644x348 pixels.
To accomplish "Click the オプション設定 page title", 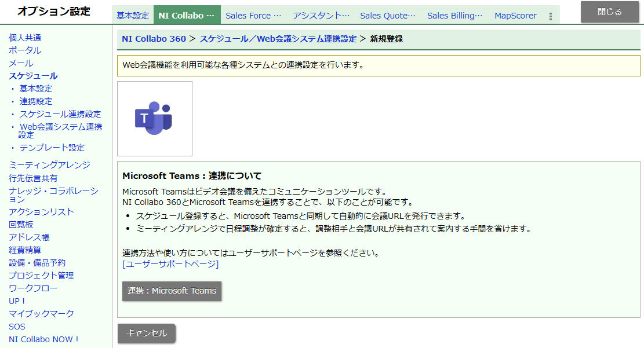I will tap(54, 11).
